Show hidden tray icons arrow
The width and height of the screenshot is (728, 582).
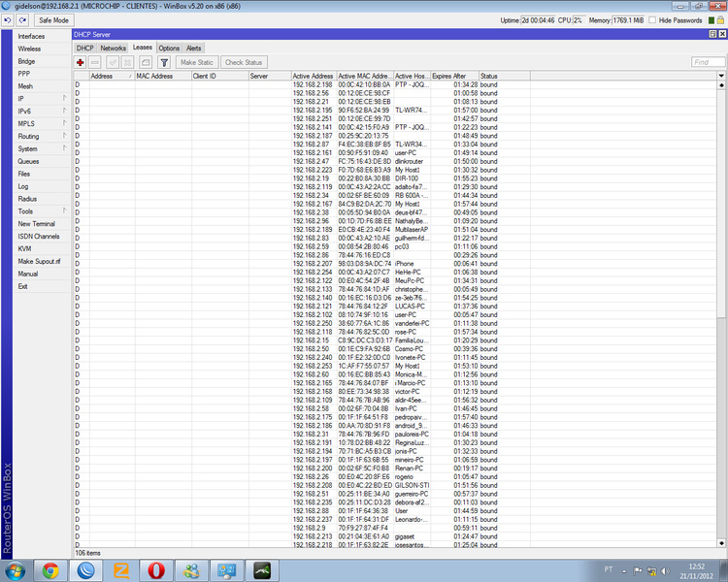pos(624,571)
